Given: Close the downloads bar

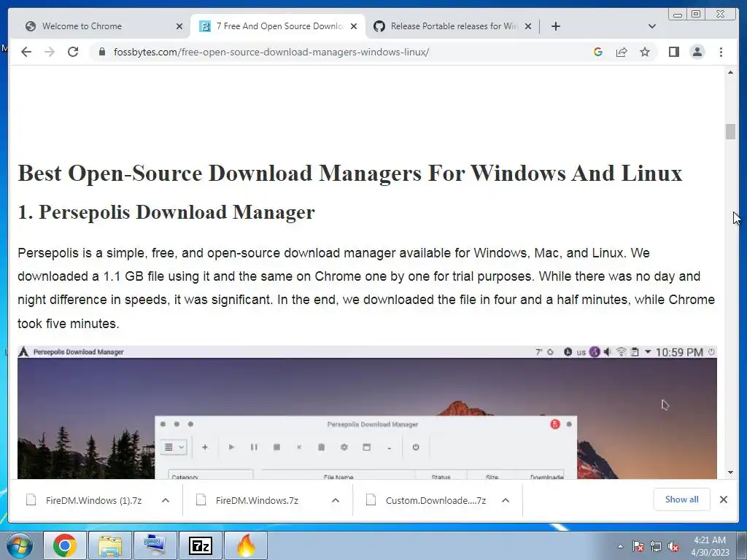Looking at the screenshot, I should pos(723,499).
